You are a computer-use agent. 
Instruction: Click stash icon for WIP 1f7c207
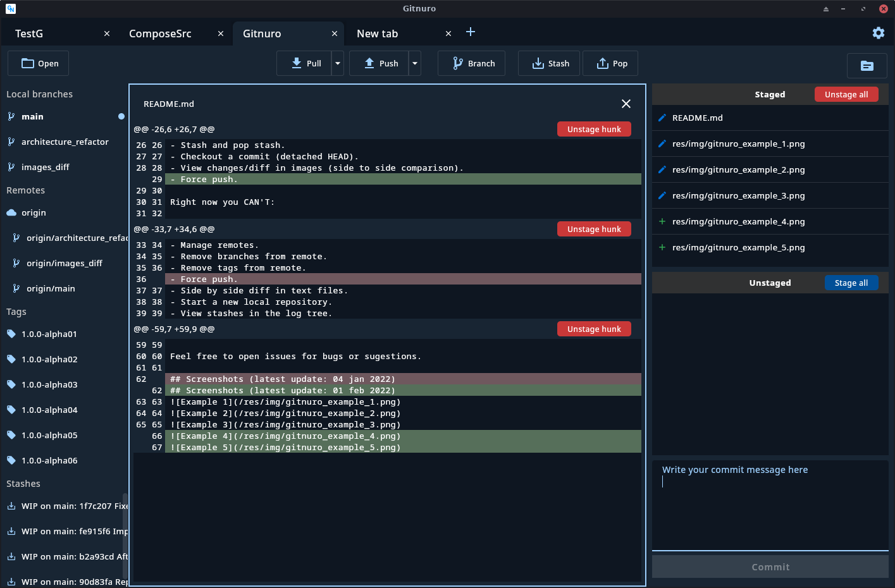pyautogui.click(x=11, y=506)
